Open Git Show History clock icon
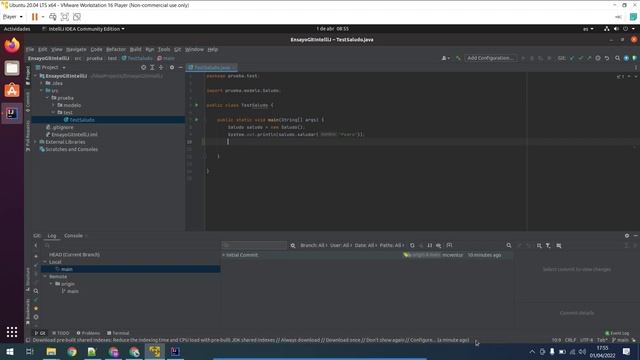The height and width of the screenshot is (360, 640). point(598,58)
